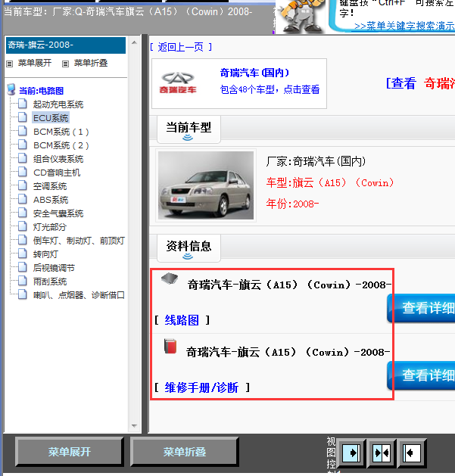The width and height of the screenshot is (455, 476).
Task: Select 后视镜调节 entry
Action: click(x=54, y=268)
